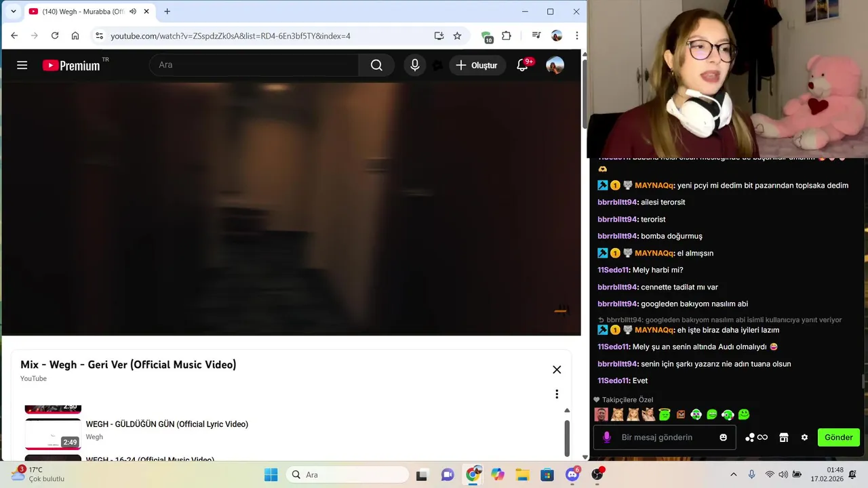Open the 17°C weather widget
Image resolution: width=868 pixels, height=488 pixels.
click(38, 474)
